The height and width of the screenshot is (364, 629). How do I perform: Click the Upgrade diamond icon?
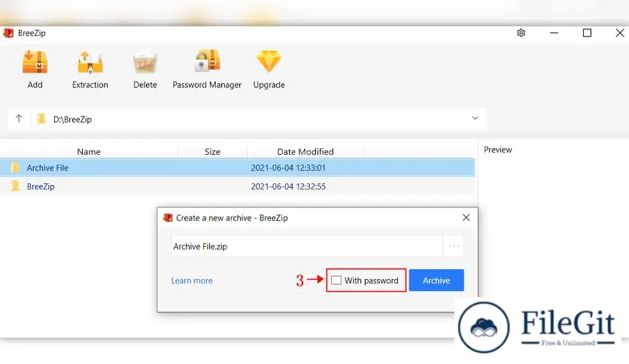269,62
